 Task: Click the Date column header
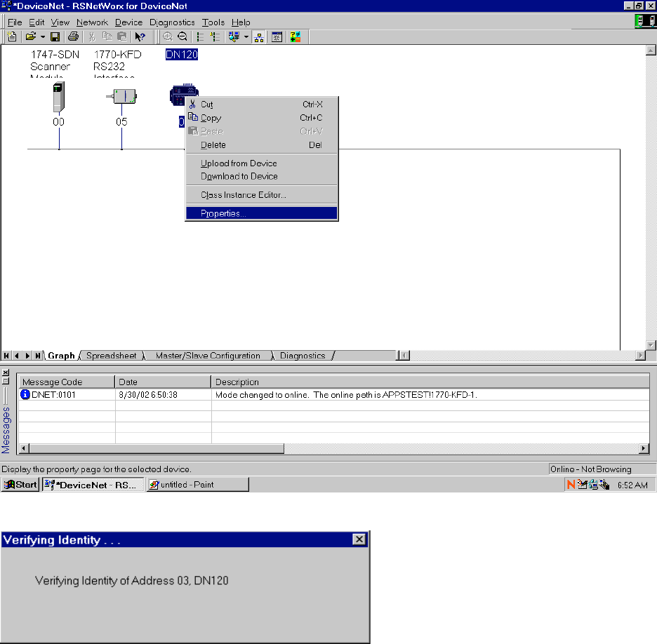click(x=163, y=382)
